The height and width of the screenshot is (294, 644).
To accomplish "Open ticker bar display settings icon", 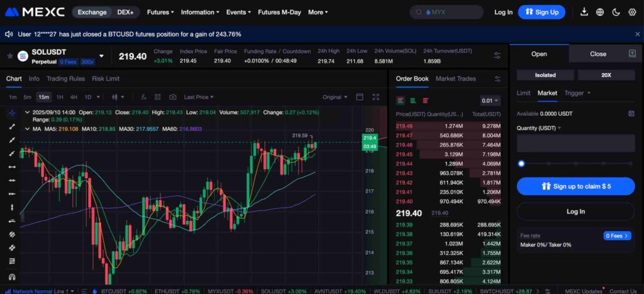I will point(497,55).
